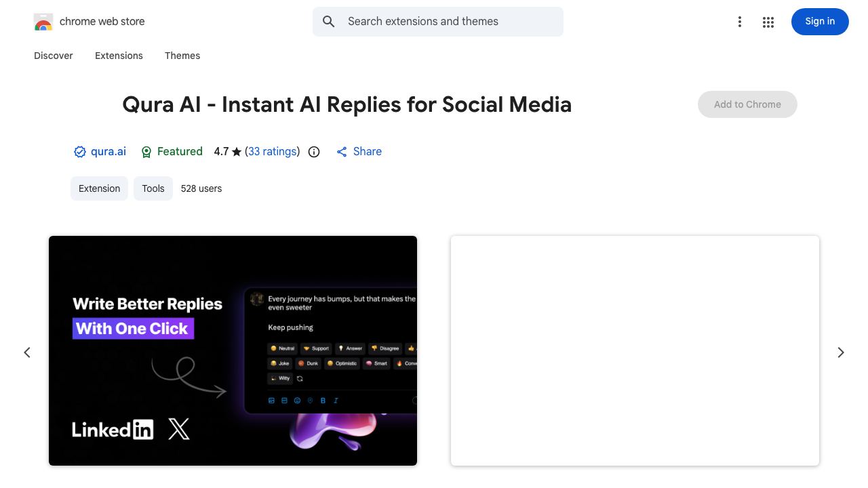Screen dimensions: 868x488
Task: Click the Optimistic tone chip in the promo
Action: click(x=342, y=363)
